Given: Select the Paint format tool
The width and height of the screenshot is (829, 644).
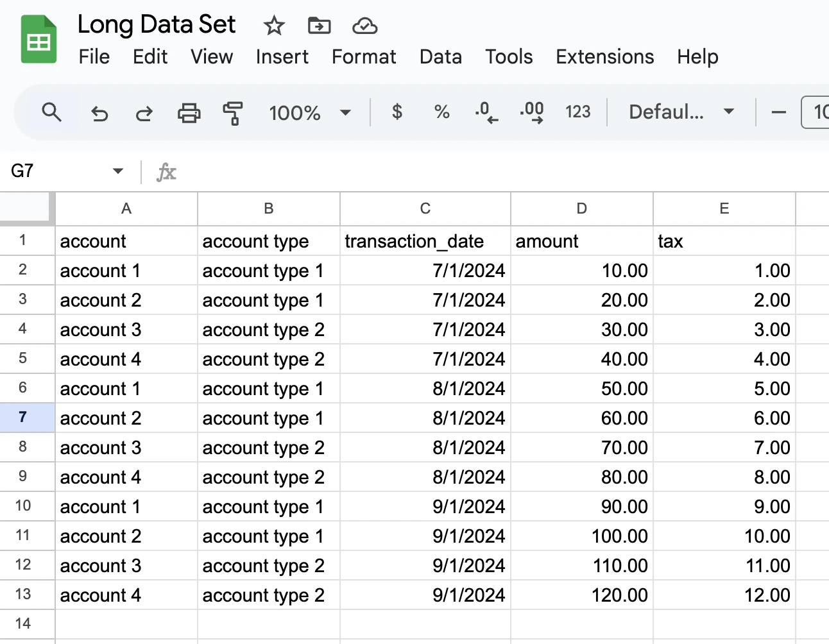Looking at the screenshot, I should tap(234, 113).
